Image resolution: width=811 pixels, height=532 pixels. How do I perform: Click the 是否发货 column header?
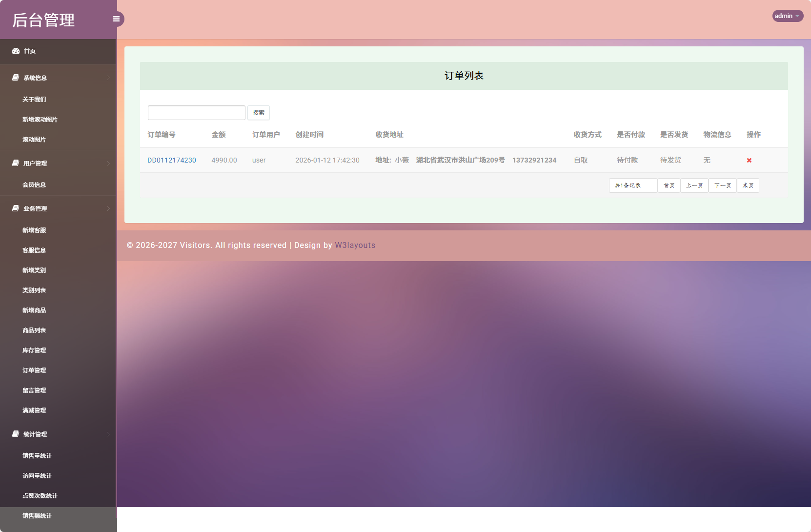click(x=674, y=135)
